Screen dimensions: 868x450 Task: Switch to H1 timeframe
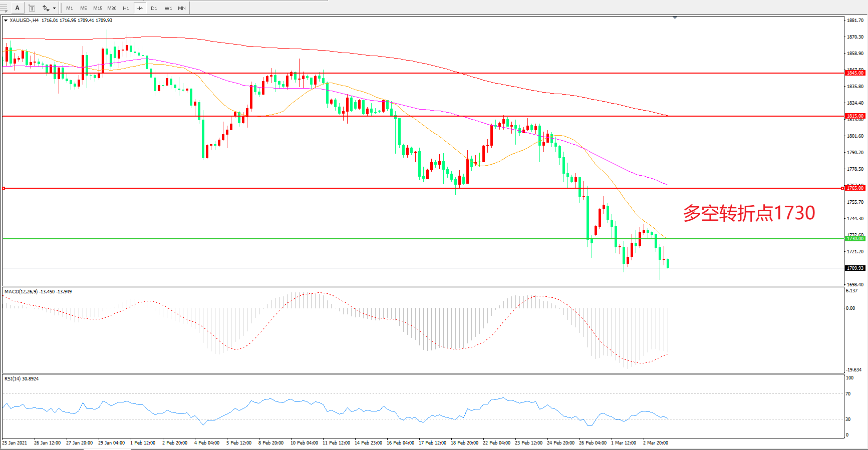click(x=126, y=8)
